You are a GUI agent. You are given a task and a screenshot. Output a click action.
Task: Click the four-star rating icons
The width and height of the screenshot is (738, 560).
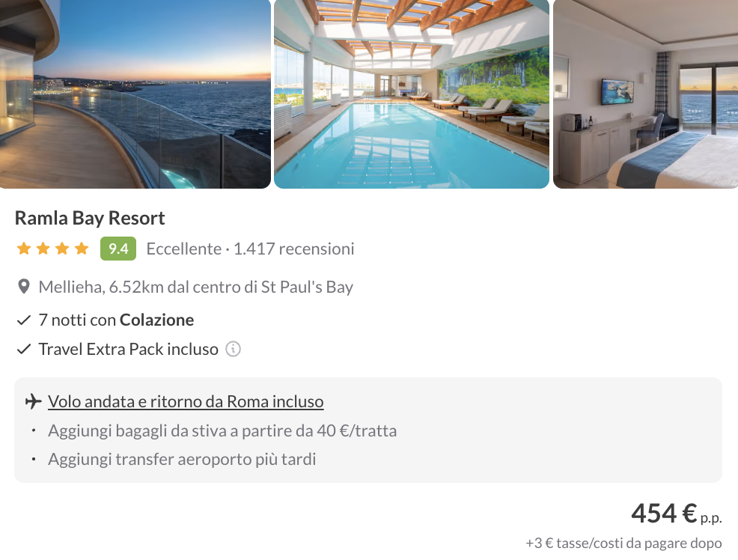coord(52,249)
